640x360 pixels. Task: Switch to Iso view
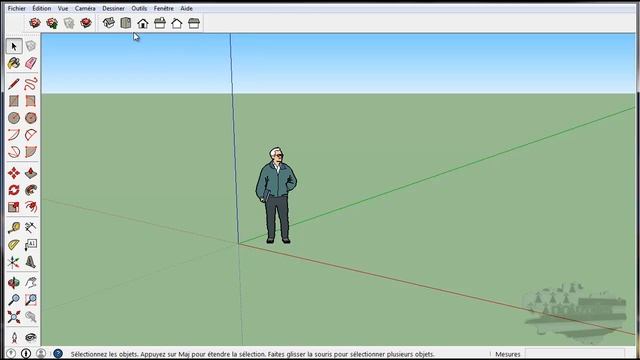pos(109,23)
